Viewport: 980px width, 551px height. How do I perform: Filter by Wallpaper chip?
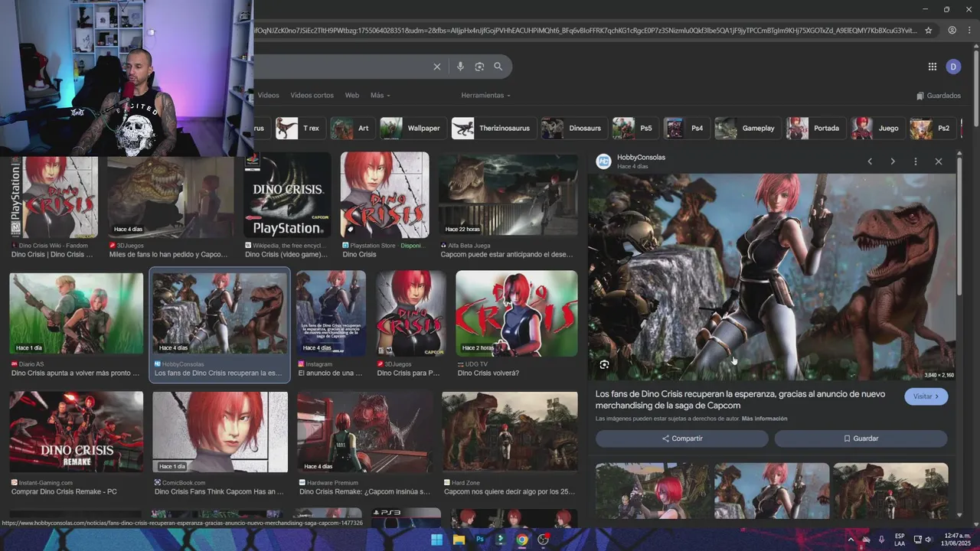412,128
